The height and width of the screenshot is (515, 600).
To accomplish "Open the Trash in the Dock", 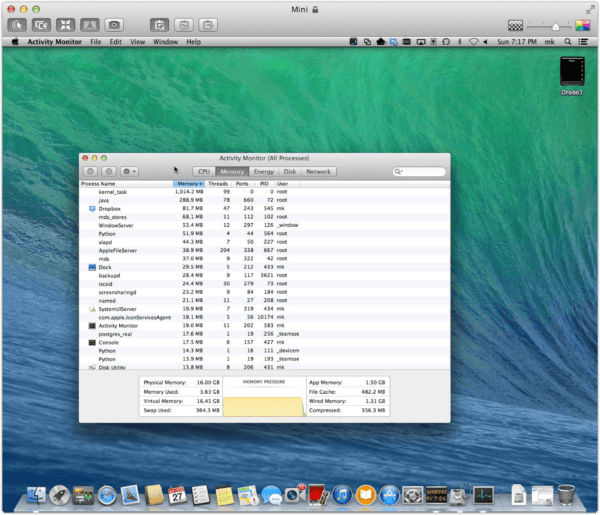I will [565, 494].
